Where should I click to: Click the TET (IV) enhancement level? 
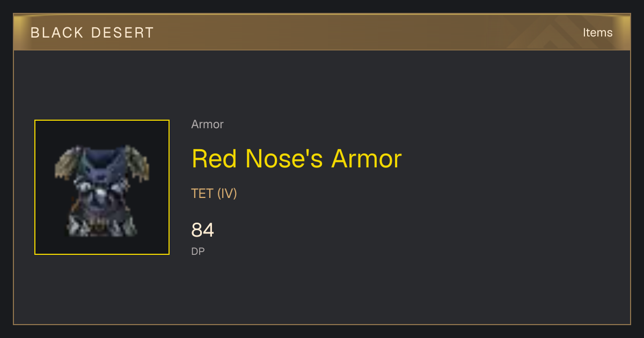click(x=214, y=194)
